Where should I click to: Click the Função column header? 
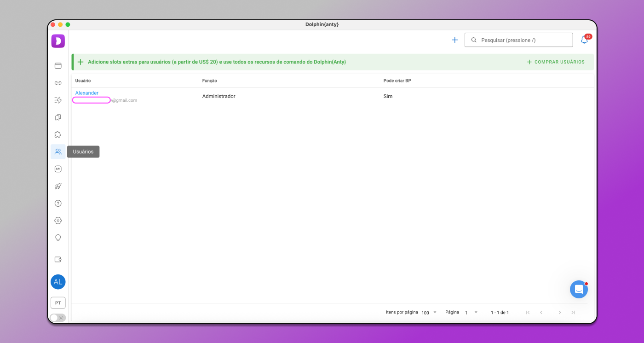click(x=210, y=81)
